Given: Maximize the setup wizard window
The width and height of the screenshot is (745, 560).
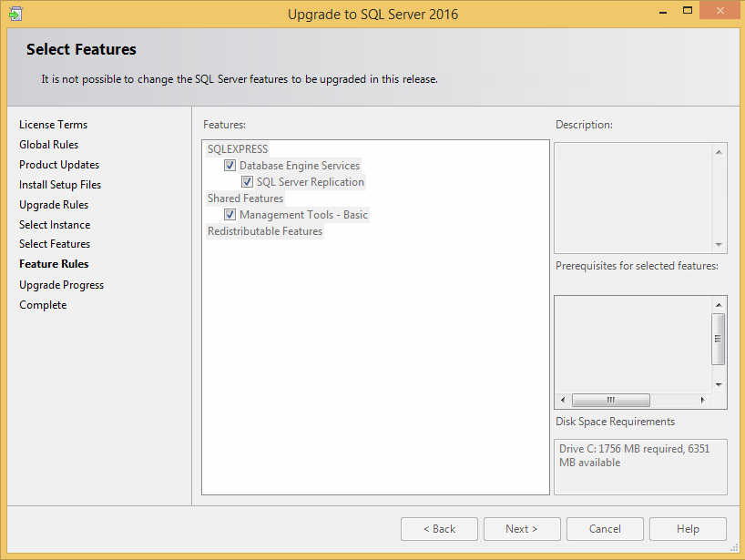Looking at the screenshot, I should (688, 10).
